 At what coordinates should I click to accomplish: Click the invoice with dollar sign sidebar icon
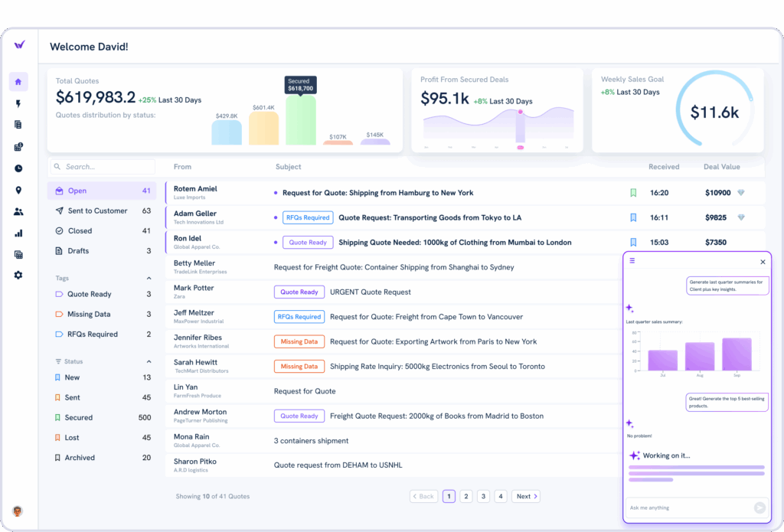click(x=18, y=145)
